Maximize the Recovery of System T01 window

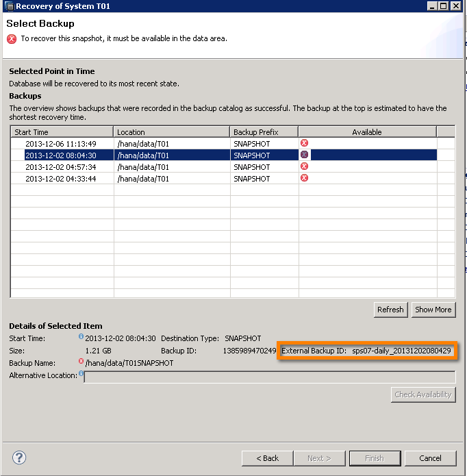pyautogui.click(x=444, y=6)
